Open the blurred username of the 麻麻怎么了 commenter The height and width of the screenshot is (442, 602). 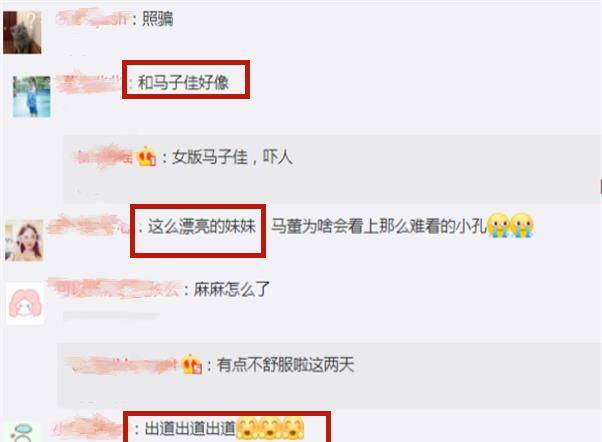coord(114,289)
